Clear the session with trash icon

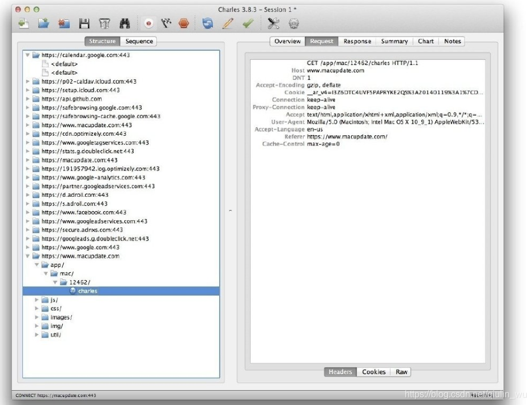(x=104, y=23)
